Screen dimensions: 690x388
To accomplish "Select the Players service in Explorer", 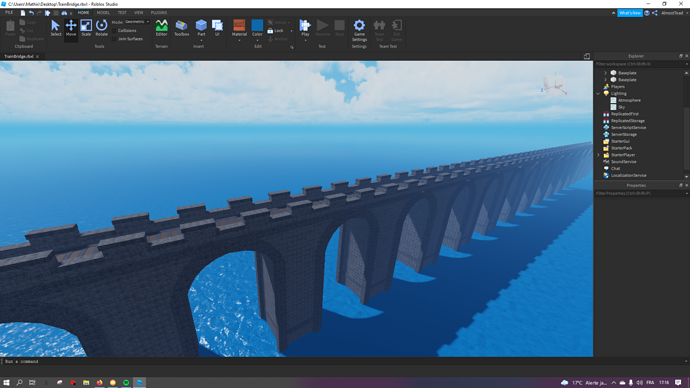I will point(617,87).
